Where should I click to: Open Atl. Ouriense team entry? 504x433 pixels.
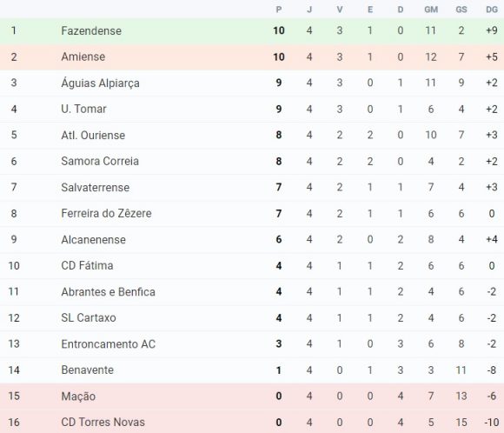[x=93, y=135]
